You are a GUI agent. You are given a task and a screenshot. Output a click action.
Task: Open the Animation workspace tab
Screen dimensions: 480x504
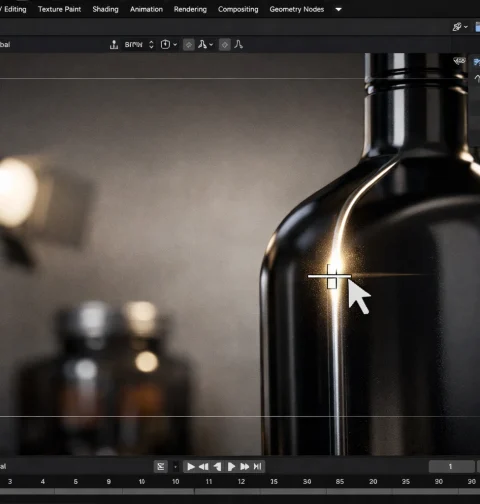[146, 9]
